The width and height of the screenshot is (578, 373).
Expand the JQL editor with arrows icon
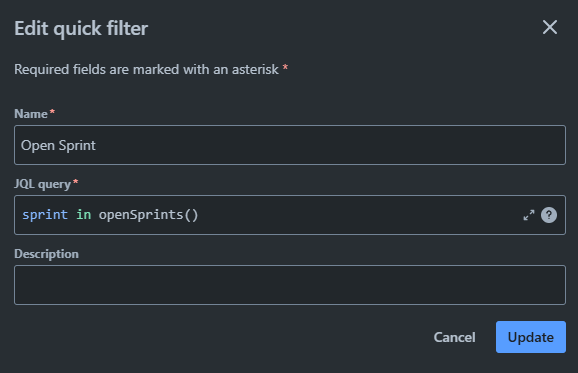(529, 215)
